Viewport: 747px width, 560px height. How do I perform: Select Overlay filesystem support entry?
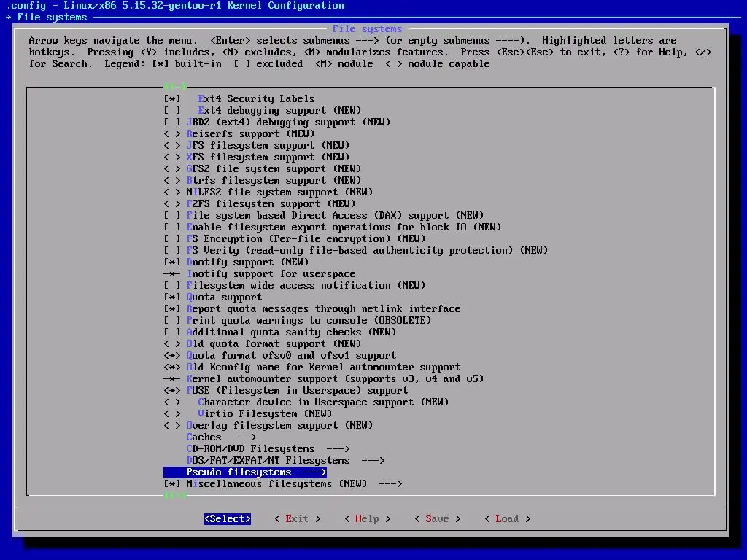[x=268, y=425]
